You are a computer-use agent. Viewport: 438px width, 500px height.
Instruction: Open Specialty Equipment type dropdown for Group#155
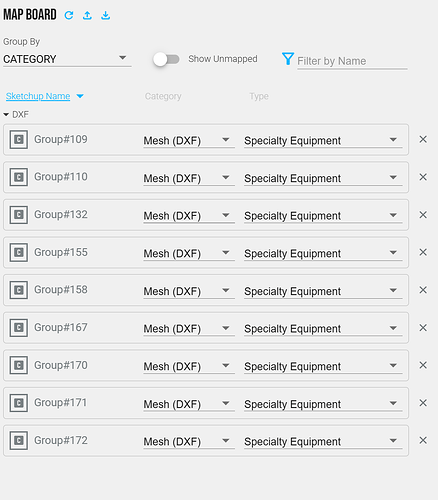pos(323,253)
